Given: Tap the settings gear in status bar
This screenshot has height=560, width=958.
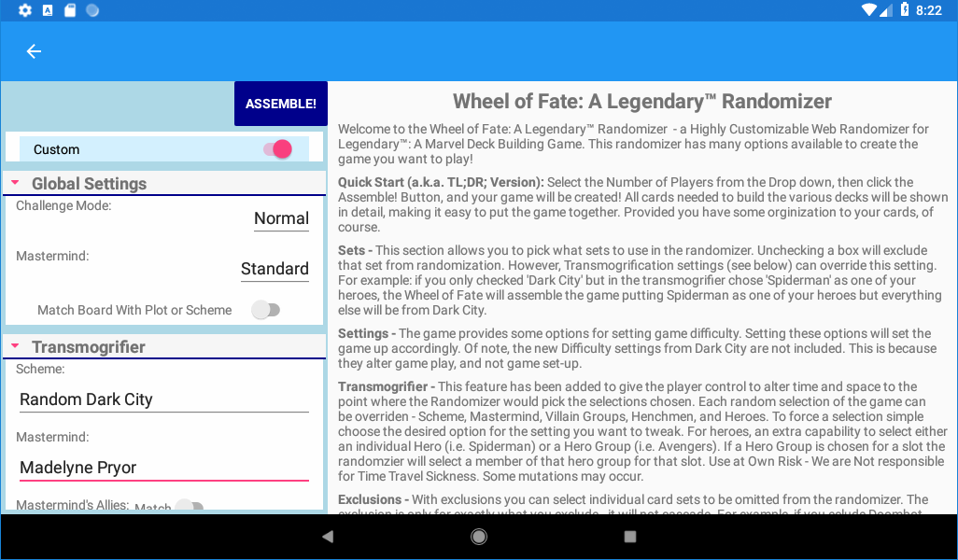Looking at the screenshot, I should (x=25, y=10).
